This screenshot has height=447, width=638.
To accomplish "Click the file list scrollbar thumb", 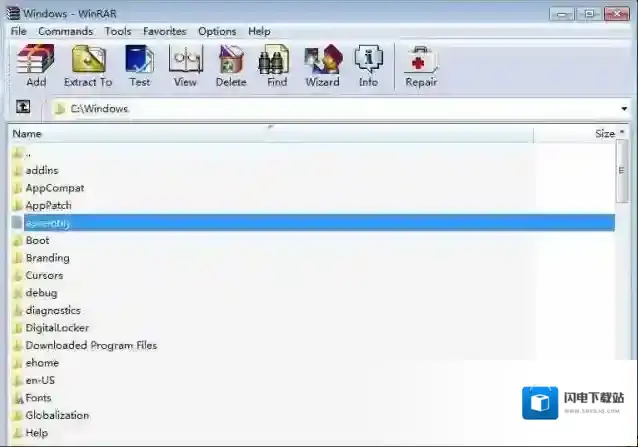I will (622, 171).
